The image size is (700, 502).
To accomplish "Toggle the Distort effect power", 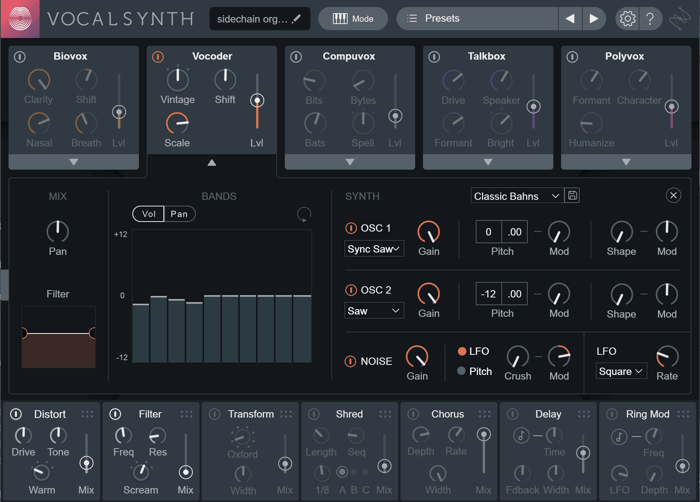I will 16,414.
